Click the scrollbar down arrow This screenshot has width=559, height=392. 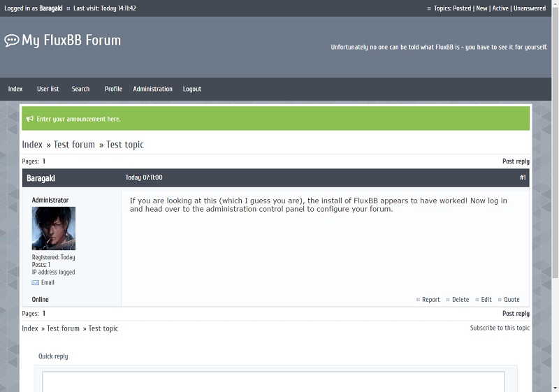coord(555,388)
